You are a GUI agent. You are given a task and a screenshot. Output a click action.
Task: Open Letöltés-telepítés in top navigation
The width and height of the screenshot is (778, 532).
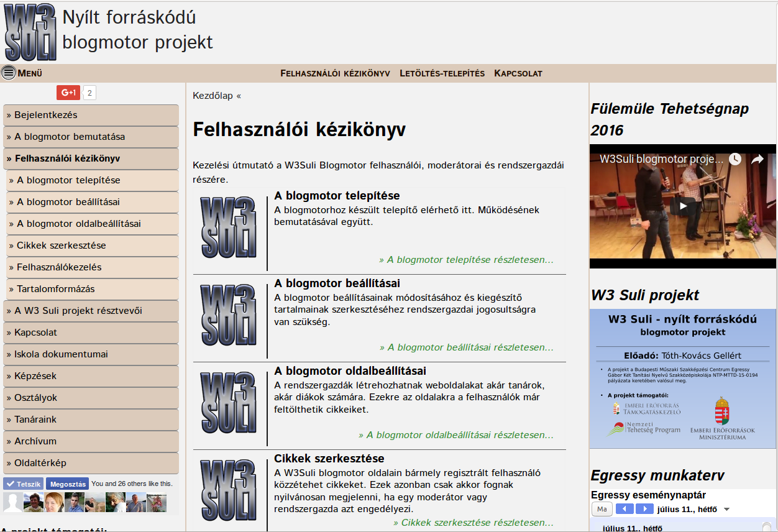[x=442, y=73]
